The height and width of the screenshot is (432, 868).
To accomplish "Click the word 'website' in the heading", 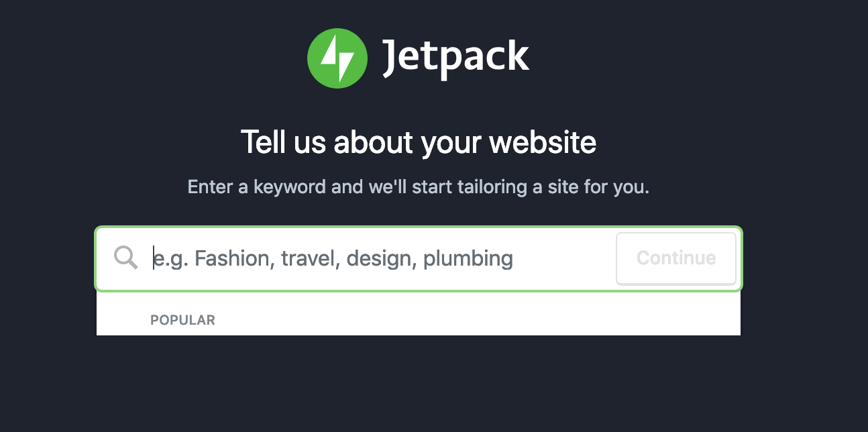I will (x=543, y=142).
